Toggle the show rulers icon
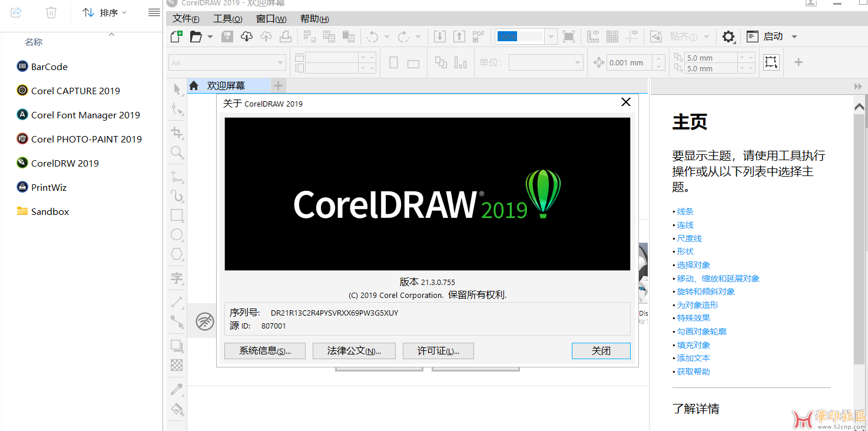 click(593, 37)
